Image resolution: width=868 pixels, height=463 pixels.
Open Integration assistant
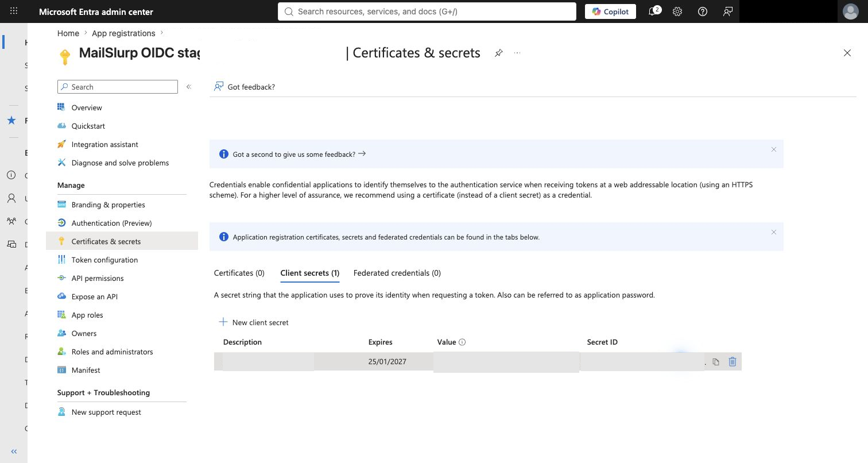[x=104, y=144]
